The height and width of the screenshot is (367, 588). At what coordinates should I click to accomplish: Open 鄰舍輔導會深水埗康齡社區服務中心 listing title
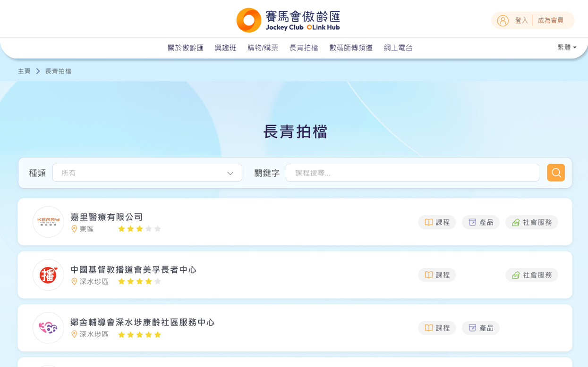click(142, 323)
